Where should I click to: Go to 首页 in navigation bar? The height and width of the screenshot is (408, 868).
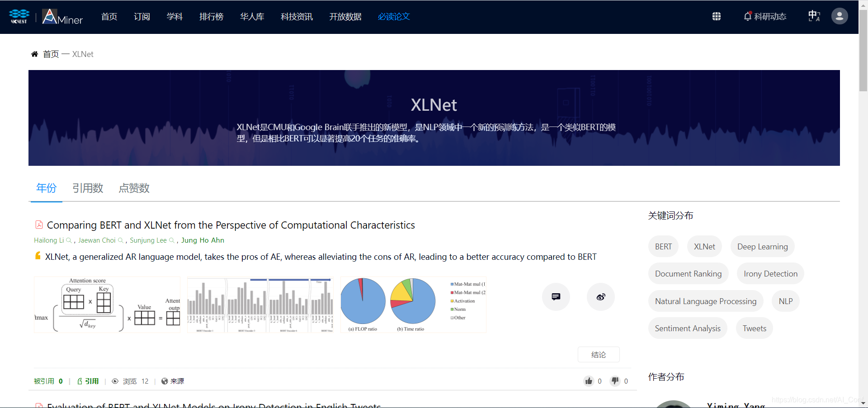tap(109, 17)
